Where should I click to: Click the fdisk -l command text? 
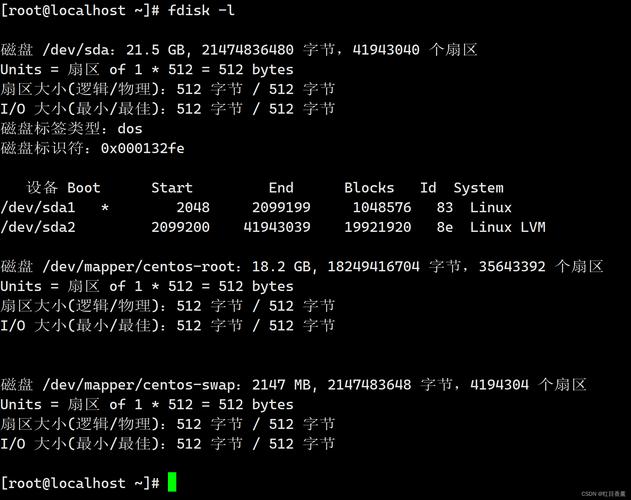click(x=205, y=9)
